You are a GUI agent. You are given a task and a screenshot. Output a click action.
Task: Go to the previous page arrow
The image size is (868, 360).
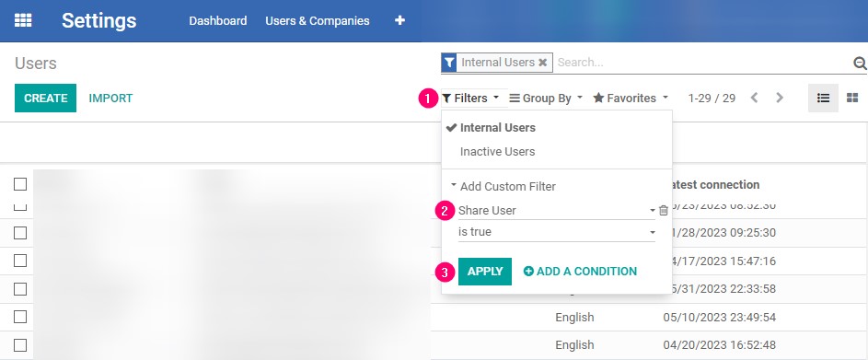(754, 98)
